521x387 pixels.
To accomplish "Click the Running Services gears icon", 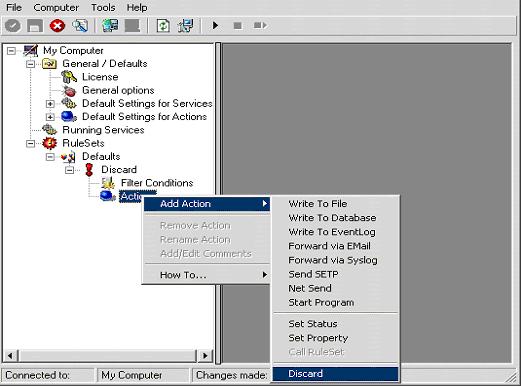I will [50, 130].
